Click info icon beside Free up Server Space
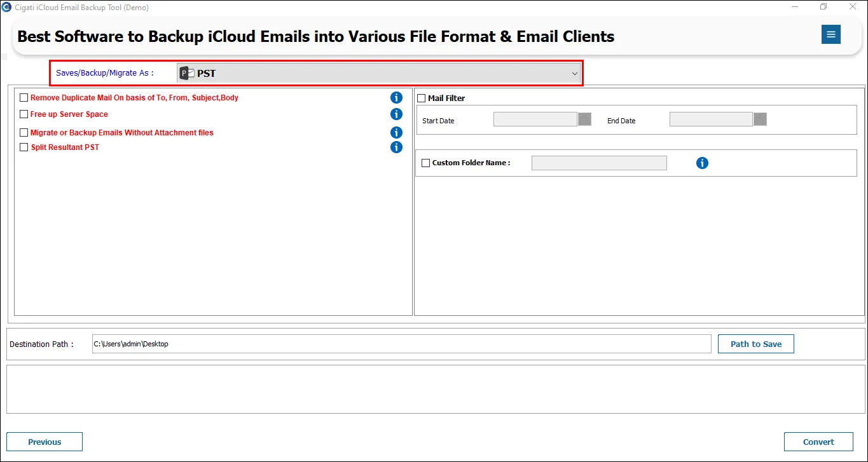 (x=396, y=114)
